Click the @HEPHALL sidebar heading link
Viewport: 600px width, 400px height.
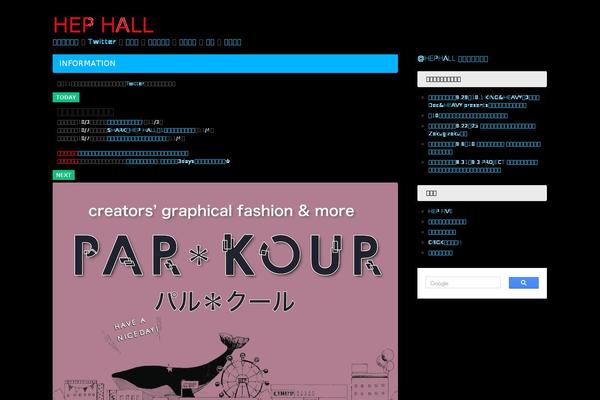pyautogui.click(x=453, y=59)
